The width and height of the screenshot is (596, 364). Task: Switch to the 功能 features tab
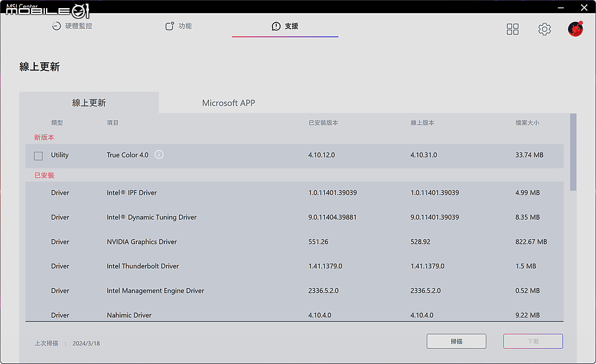click(179, 26)
